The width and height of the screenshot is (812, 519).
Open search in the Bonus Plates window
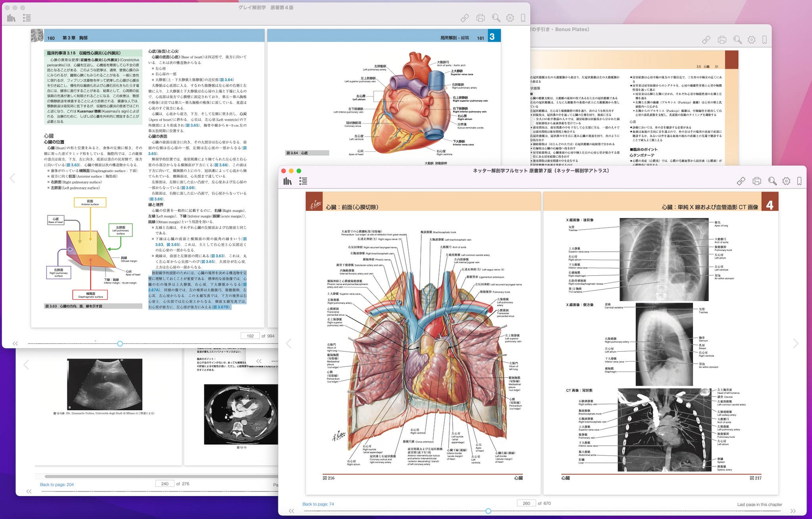(737, 40)
